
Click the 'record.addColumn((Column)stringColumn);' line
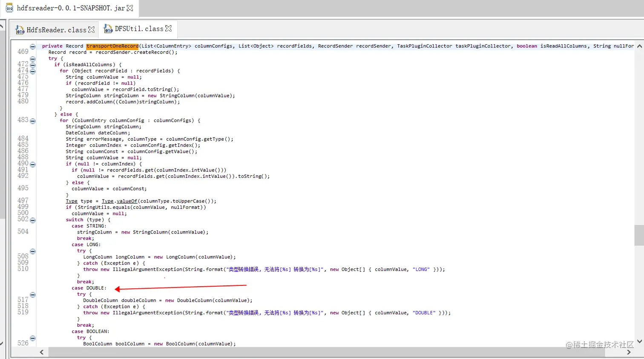tap(123, 102)
